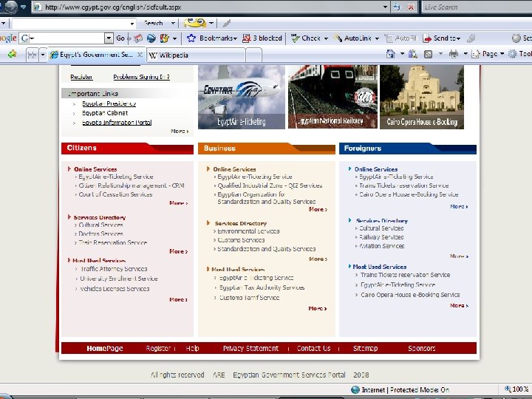Open University Enrollment Service link
The height and width of the screenshot is (399, 532).
coord(119,279)
